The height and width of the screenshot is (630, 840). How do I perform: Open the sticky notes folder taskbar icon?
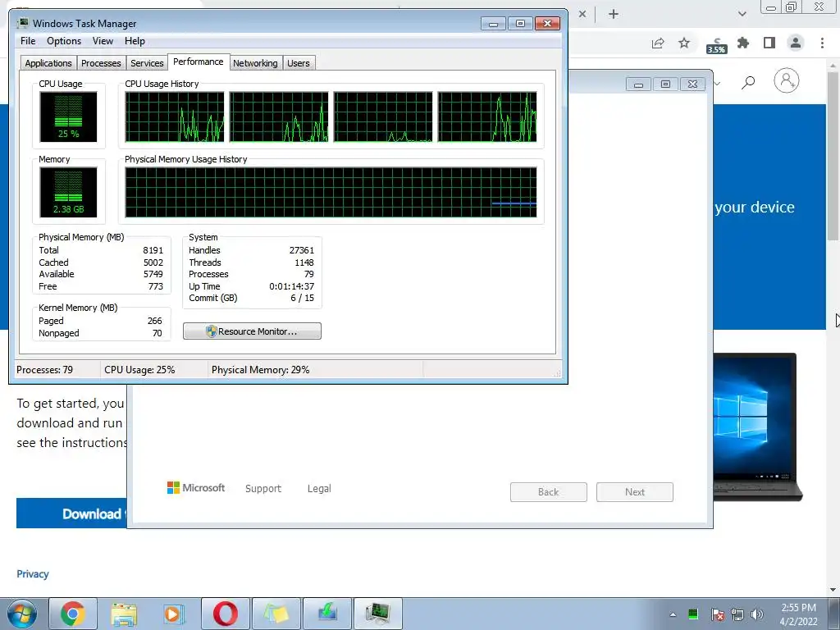(276, 614)
